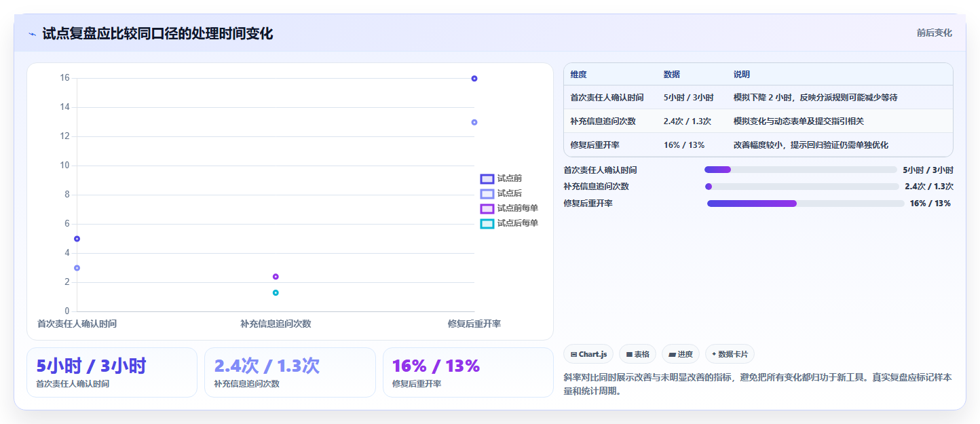Click the title 试点复盘应比较同口径的处理时间变化
980x424 pixels.
pos(157,34)
